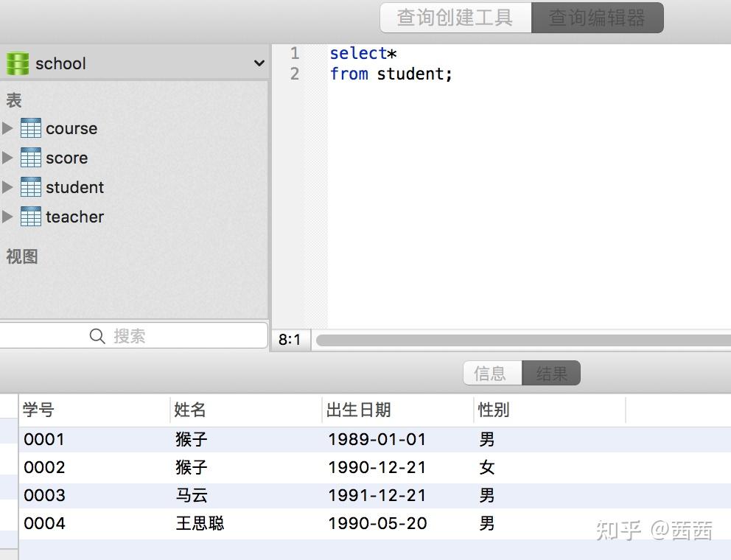The image size is (731, 560).
Task: Click inside the 搜索 search field
Action: click(147, 335)
